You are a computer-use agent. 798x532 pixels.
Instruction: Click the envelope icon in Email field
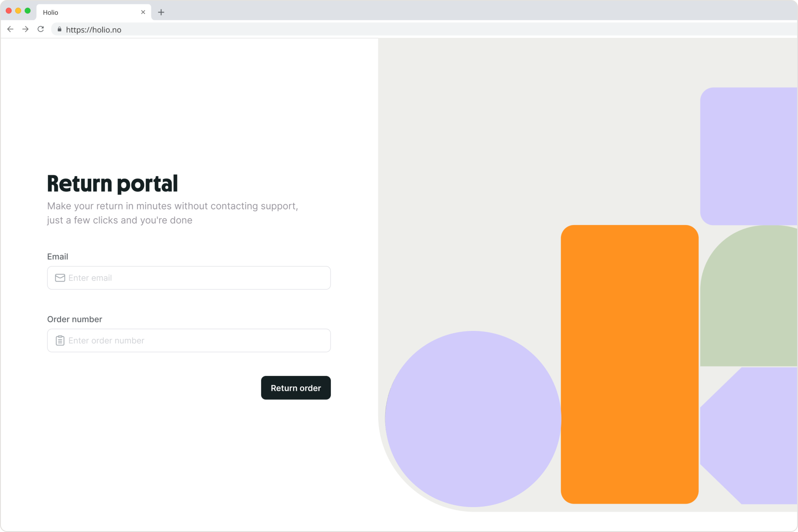[x=60, y=278]
